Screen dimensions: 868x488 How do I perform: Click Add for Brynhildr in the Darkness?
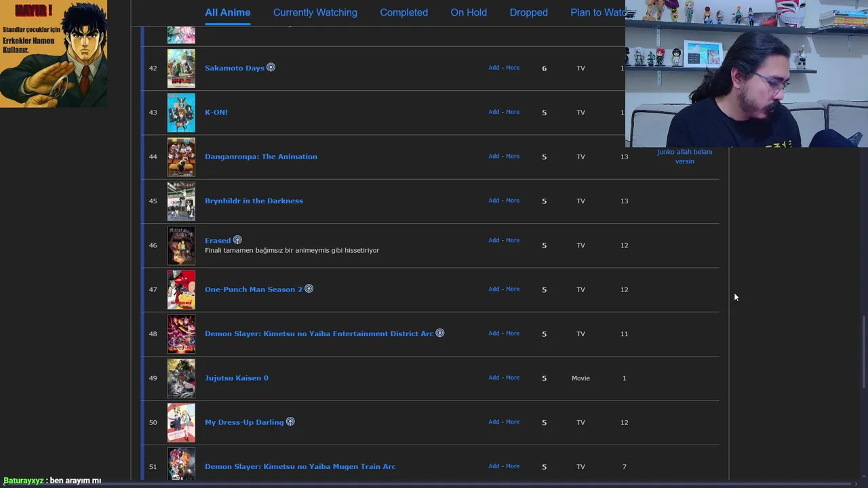(x=494, y=201)
